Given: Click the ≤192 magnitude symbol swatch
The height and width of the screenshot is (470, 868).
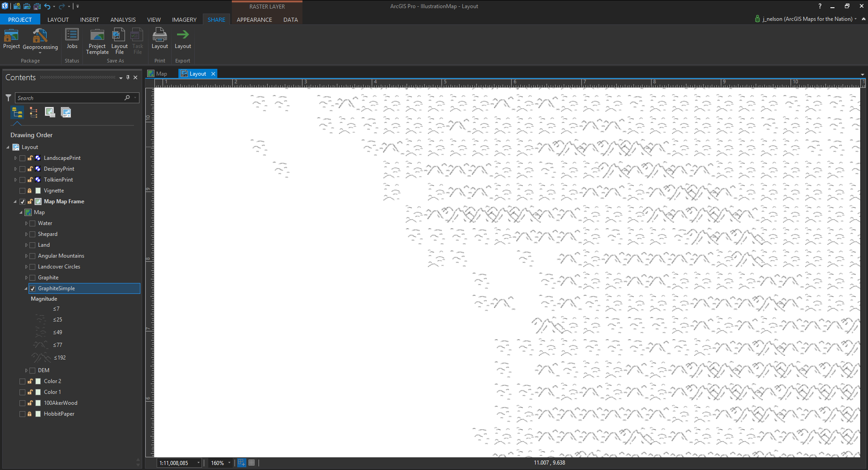Looking at the screenshot, I should (41, 358).
